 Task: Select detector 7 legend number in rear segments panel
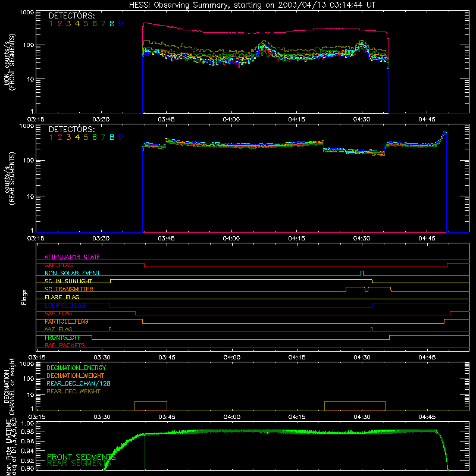(103, 137)
